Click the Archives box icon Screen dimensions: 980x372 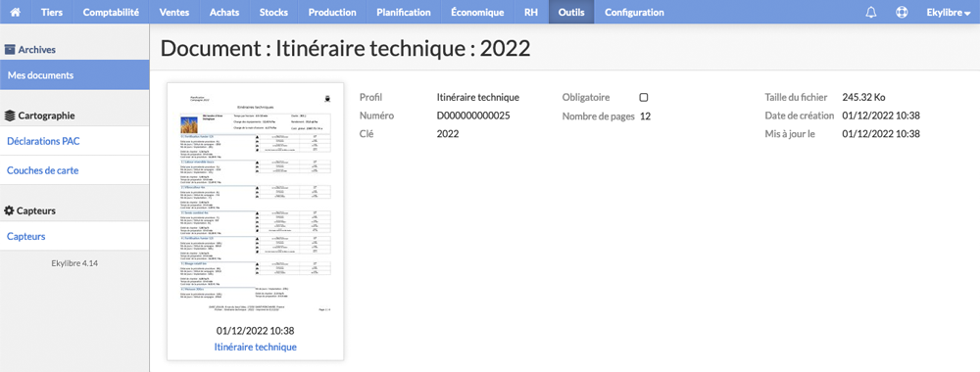point(10,49)
